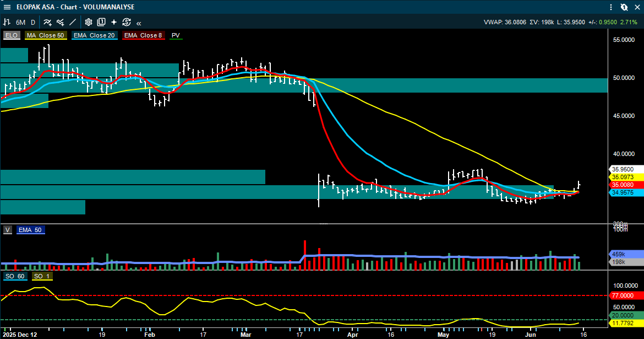The height and width of the screenshot is (339, 644).
Task: Select the MA Close 50 indicator label
Action: [x=46, y=35]
